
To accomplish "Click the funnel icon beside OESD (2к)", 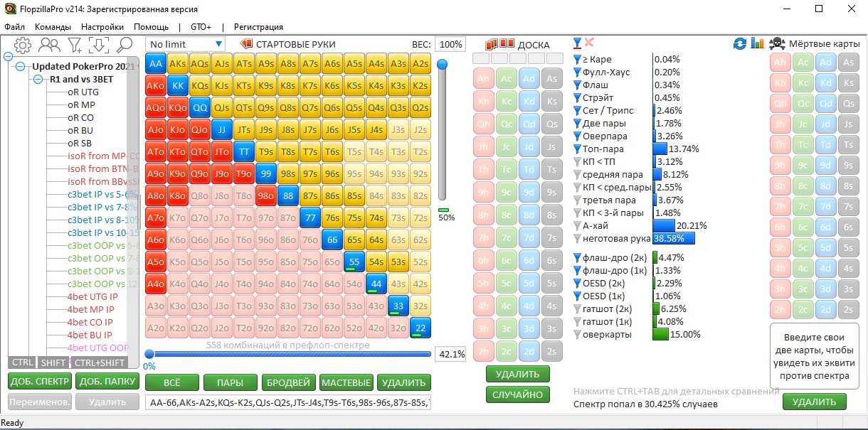I will [x=578, y=283].
